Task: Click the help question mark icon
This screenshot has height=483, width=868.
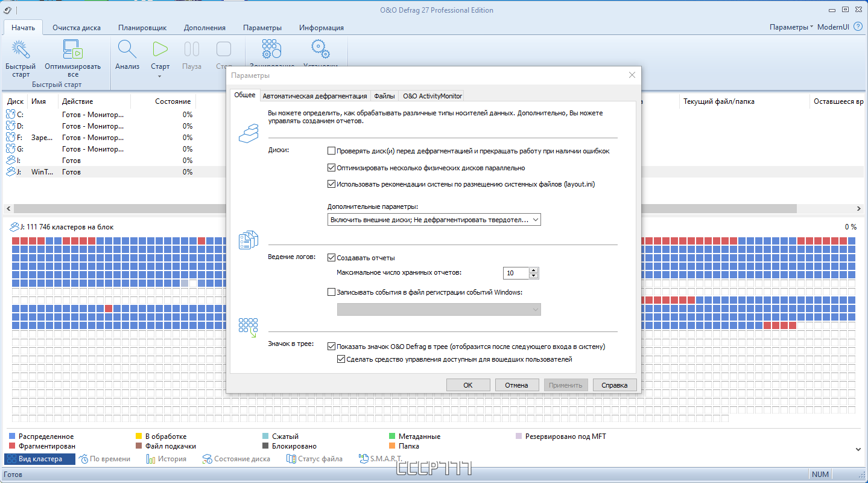Action: (858, 27)
